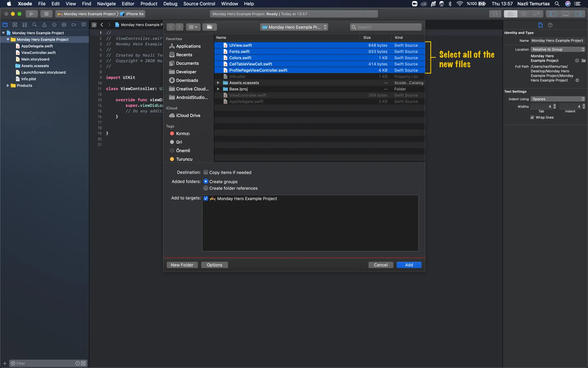Select the Version editor button
This screenshot has width=588, height=368.
point(536,14)
